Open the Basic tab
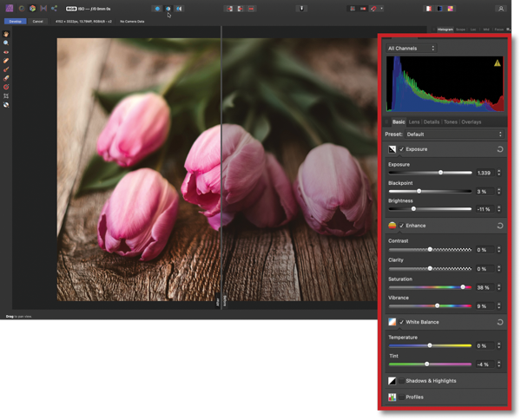Viewport: 521px width, 420px height. [399, 121]
